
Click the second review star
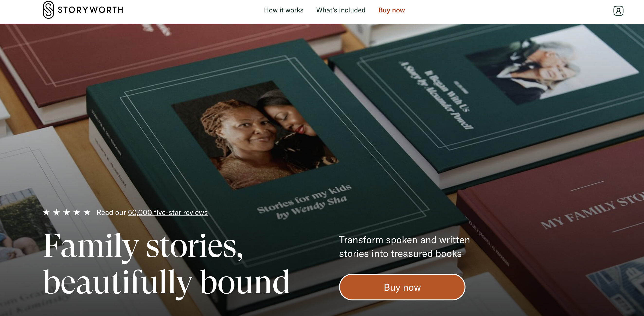click(56, 213)
